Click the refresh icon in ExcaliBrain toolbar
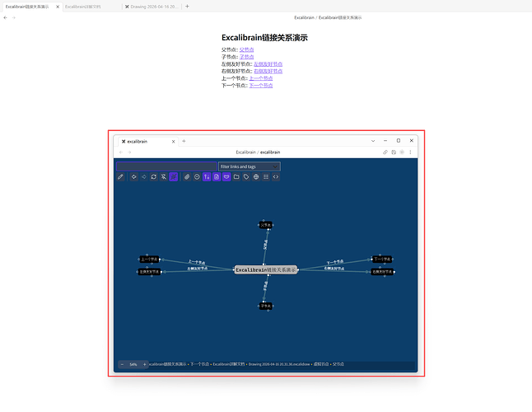 click(x=153, y=176)
